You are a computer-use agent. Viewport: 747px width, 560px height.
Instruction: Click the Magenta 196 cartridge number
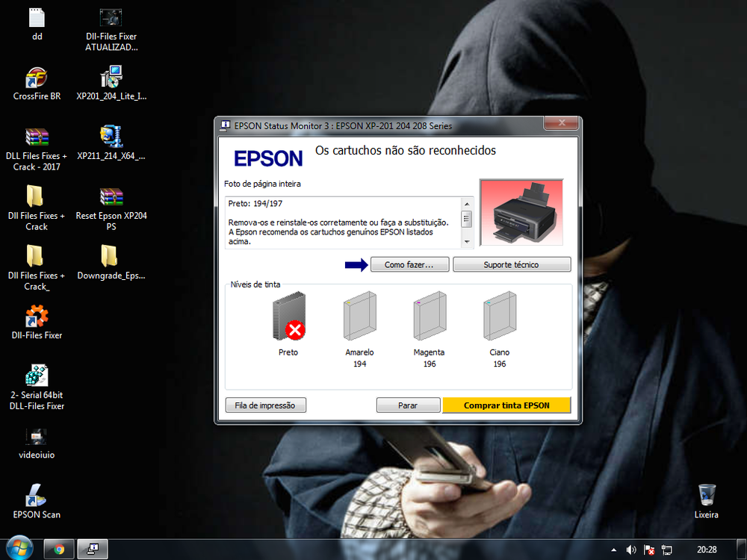click(430, 364)
